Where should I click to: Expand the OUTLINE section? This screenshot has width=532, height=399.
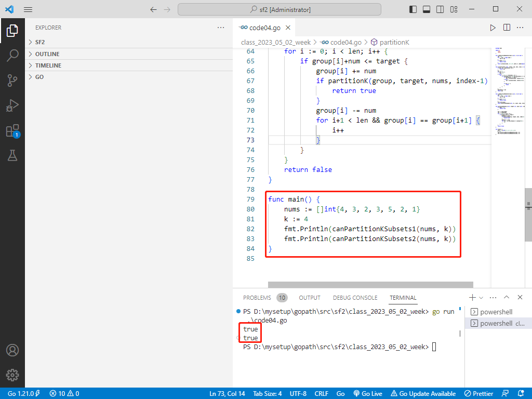coord(129,54)
